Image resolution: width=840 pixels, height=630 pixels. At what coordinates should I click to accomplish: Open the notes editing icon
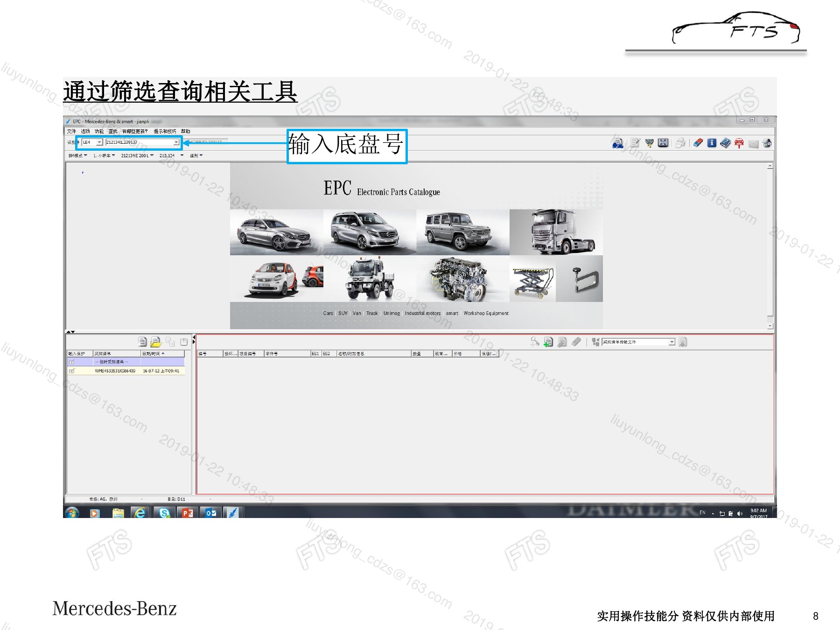pos(635,143)
